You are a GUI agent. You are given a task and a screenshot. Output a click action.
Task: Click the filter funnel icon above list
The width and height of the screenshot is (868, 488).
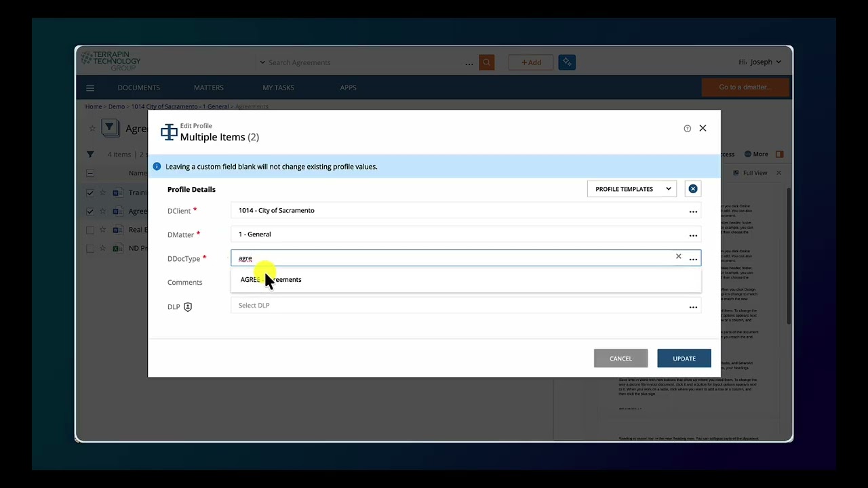click(90, 155)
